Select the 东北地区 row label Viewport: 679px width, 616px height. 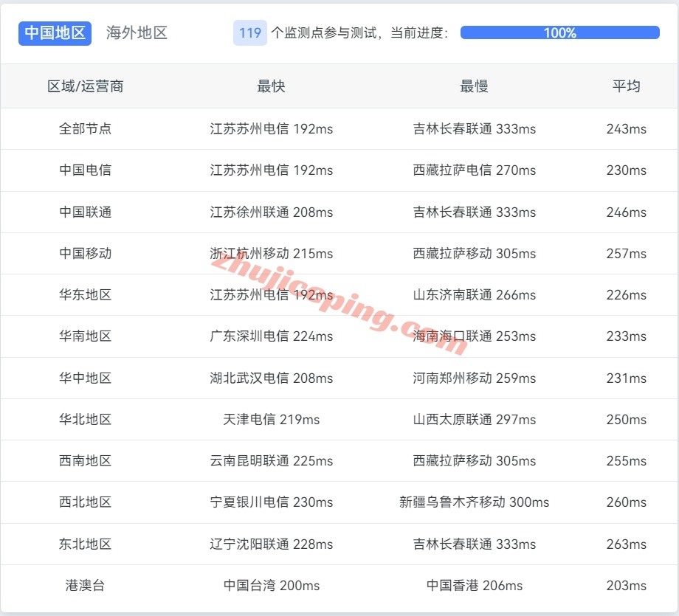click(86, 544)
